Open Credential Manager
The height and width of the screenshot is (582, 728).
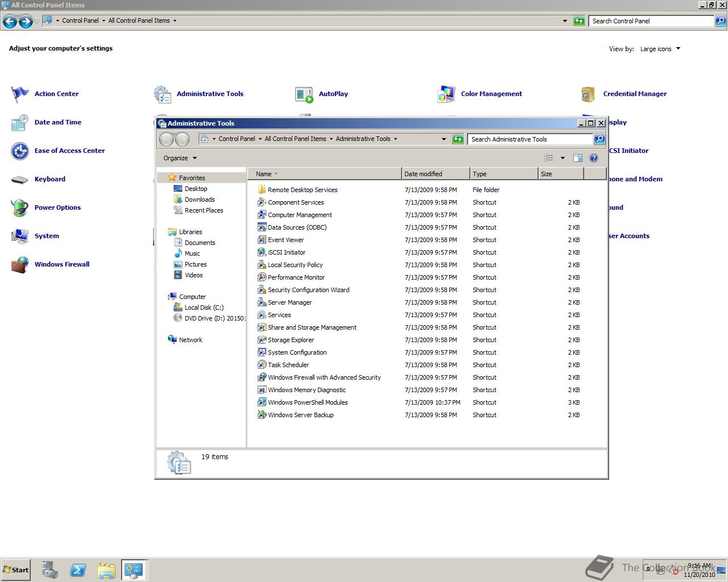623,94
